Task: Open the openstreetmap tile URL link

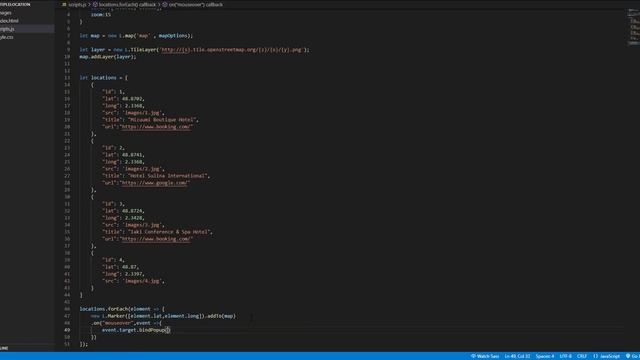Action: click(232, 50)
